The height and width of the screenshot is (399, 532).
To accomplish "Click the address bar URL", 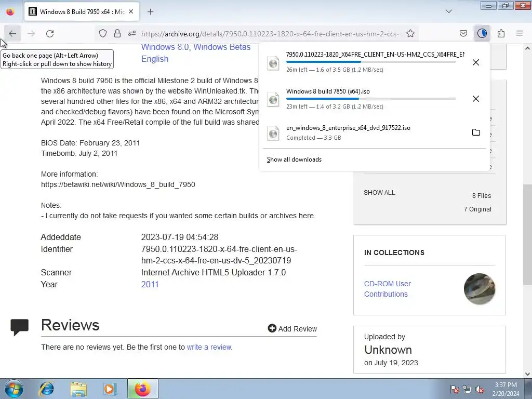I will pos(270,34).
